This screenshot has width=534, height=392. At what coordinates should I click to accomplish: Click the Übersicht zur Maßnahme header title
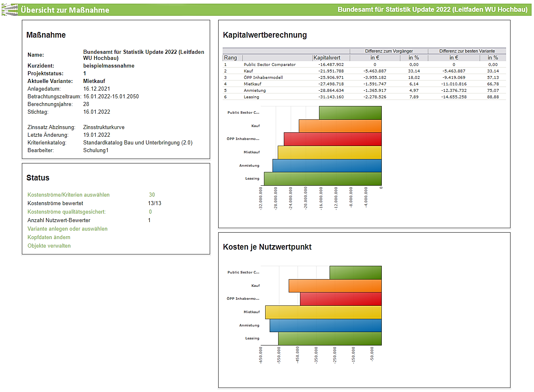tap(65, 10)
